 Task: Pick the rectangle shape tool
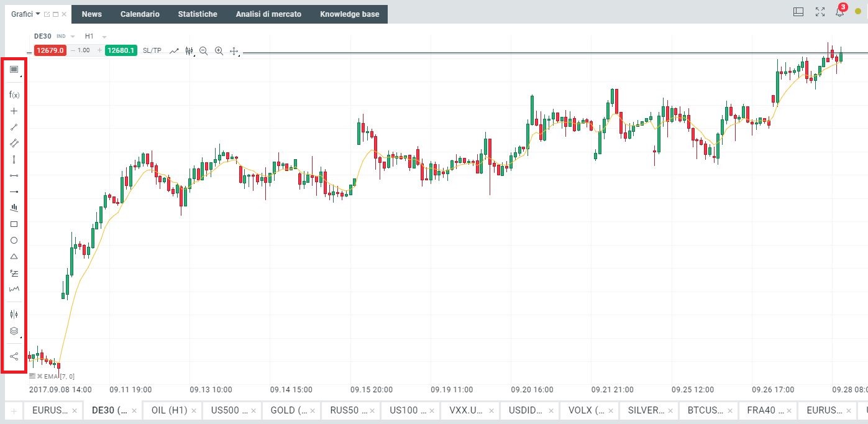pos(14,224)
